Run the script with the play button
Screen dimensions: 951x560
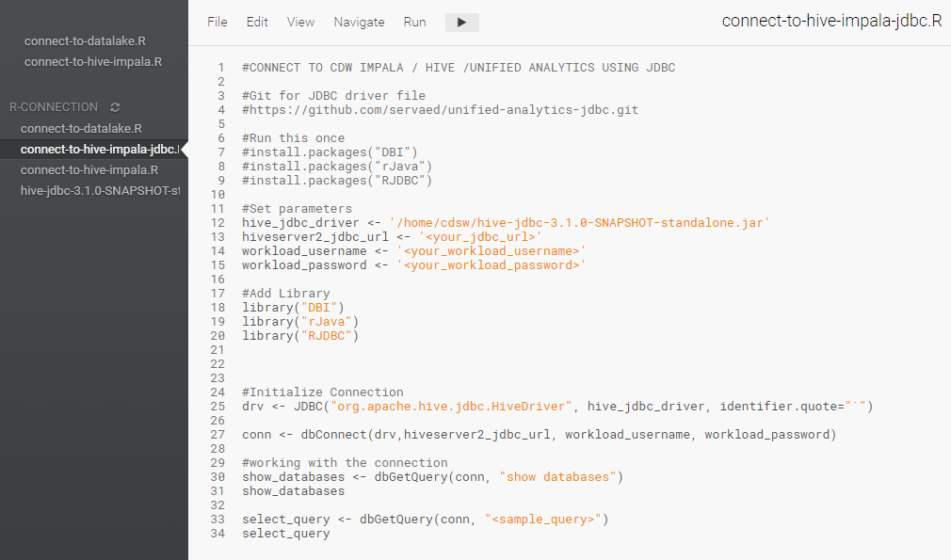[x=460, y=22]
